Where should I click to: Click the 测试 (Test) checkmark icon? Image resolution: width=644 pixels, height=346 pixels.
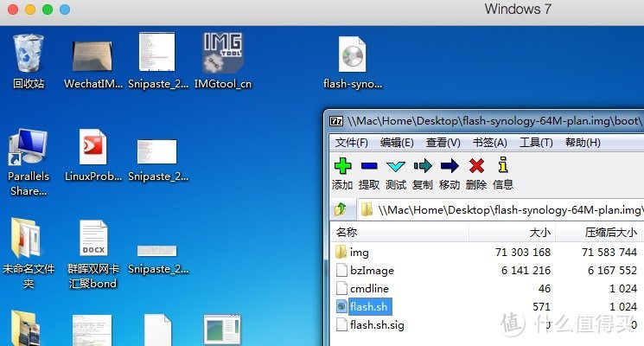pos(396,166)
